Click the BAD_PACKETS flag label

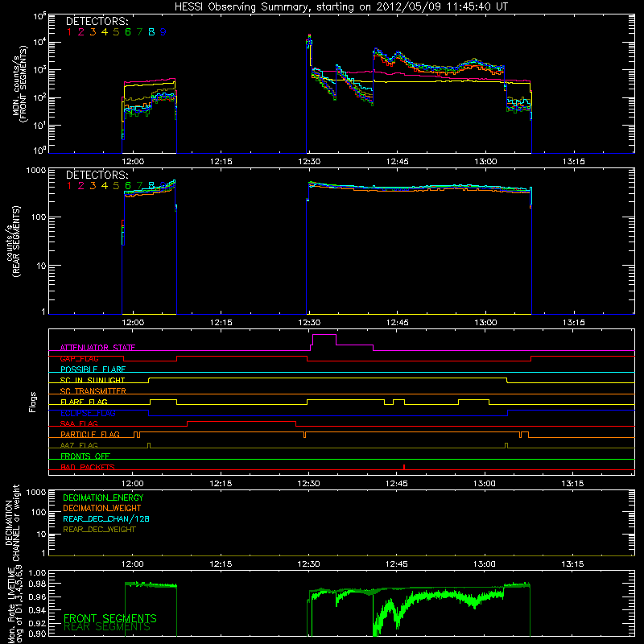click(88, 467)
